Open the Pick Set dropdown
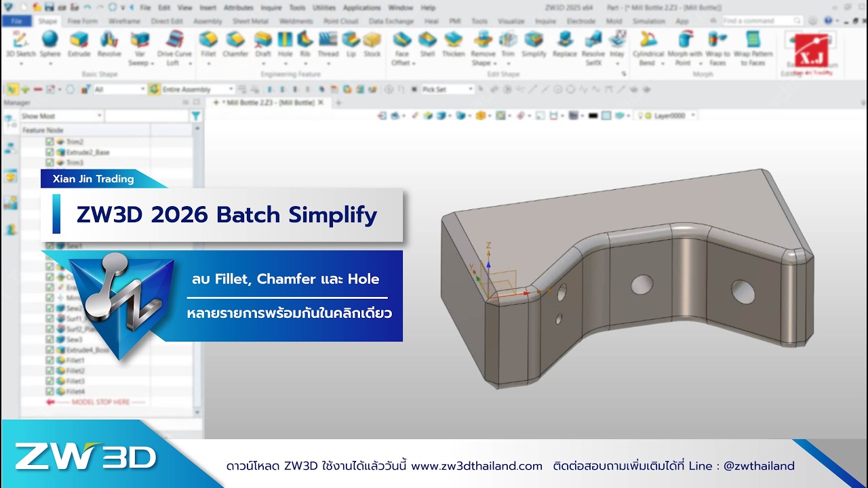 pos(448,89)
